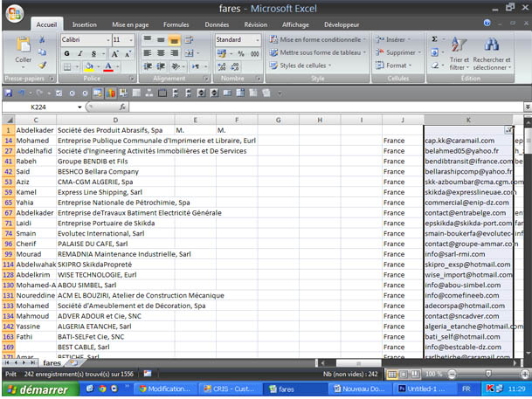Screen dimensions: 532x399
Task: Switch to CRIS - Cust... taskbar window
Action: pyautogui.click(x=229, y=389)
